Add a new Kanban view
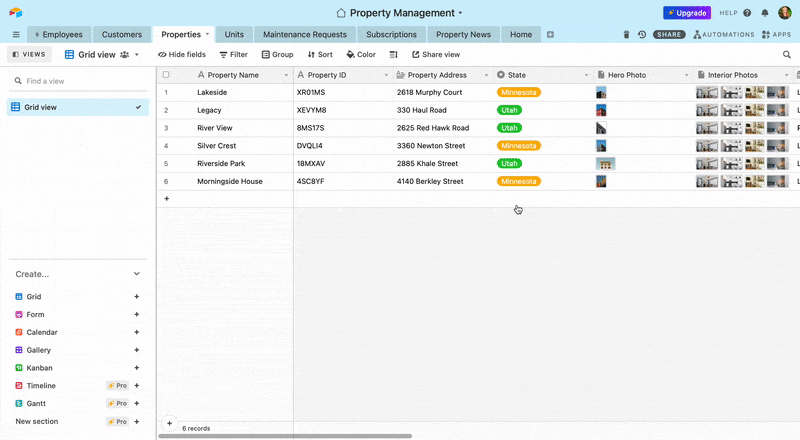 [x=136, y=368]
